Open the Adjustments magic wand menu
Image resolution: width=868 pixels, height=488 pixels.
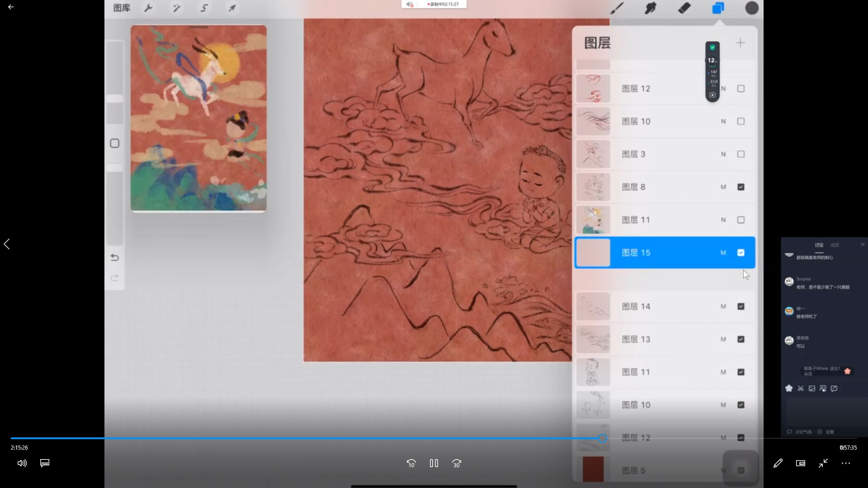pyautogui.click(x=176, y=8)
